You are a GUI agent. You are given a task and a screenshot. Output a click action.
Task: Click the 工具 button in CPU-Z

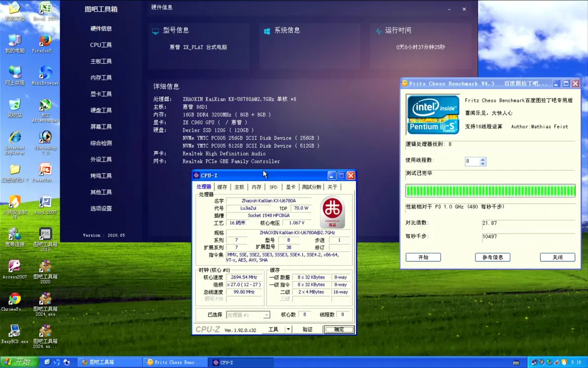(273, 329)
